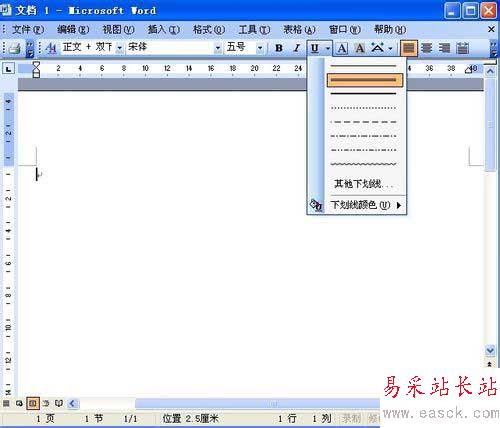Open the 帮助 menu
Image resolution: width=500 pixels, height=428 pixels.
(390, 30)
